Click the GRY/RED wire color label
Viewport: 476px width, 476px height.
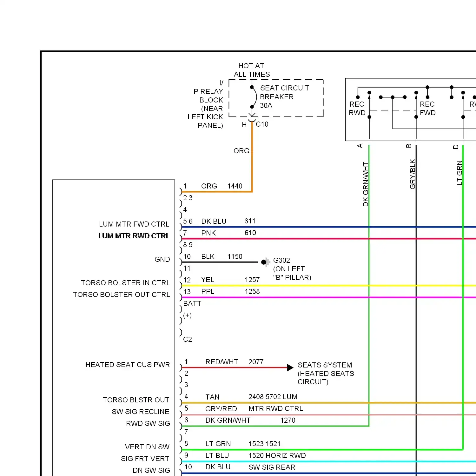click(221, 409)
